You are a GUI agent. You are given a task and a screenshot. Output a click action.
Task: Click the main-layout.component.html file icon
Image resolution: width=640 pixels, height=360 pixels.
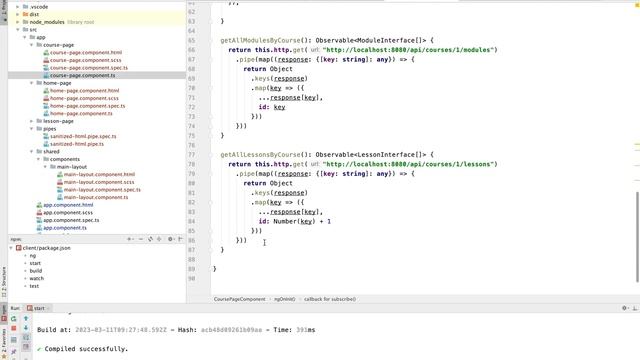pos(60,174)
